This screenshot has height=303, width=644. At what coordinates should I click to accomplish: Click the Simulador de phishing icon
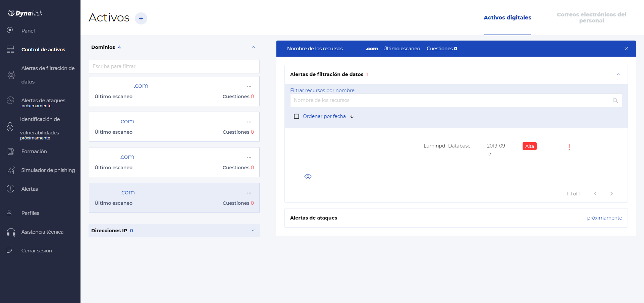[x=11, y=170]
